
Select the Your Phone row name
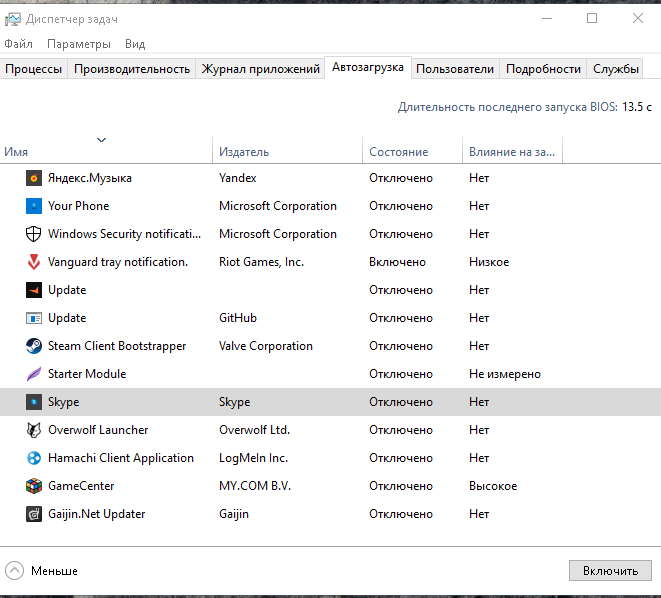78,206
